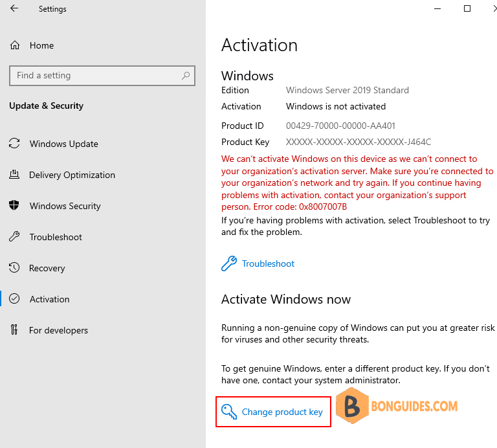Click the Product Key value ending J464C
Screen dimensions: 497x448
[x=359, y=142]
